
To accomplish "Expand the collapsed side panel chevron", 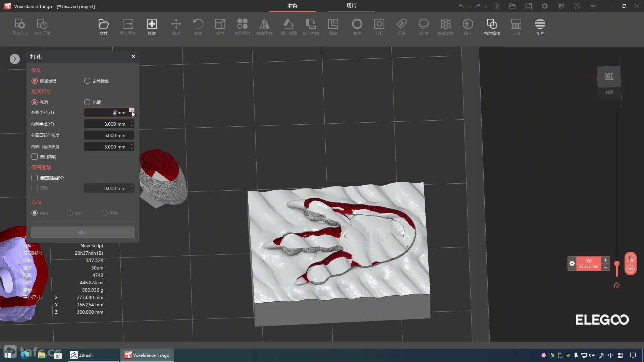I will pos(15,59).
